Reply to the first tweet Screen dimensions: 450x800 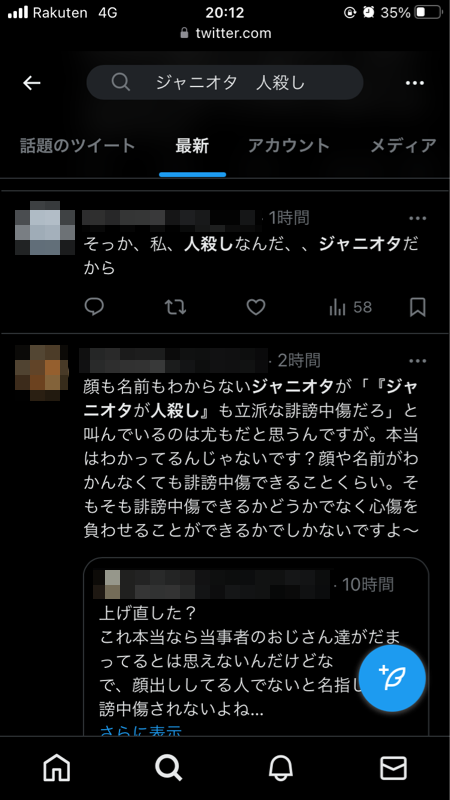tap(94, 307)
